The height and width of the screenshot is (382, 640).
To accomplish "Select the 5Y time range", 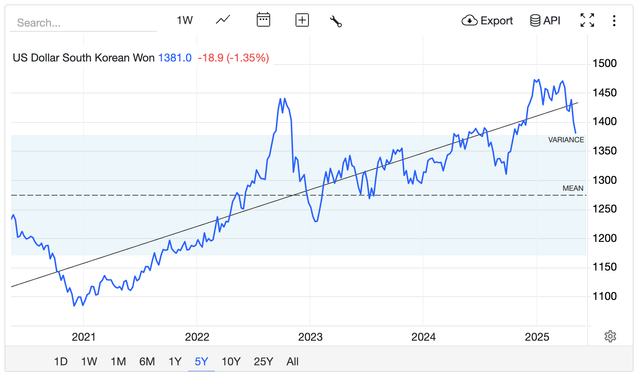I will coord(201,362).
